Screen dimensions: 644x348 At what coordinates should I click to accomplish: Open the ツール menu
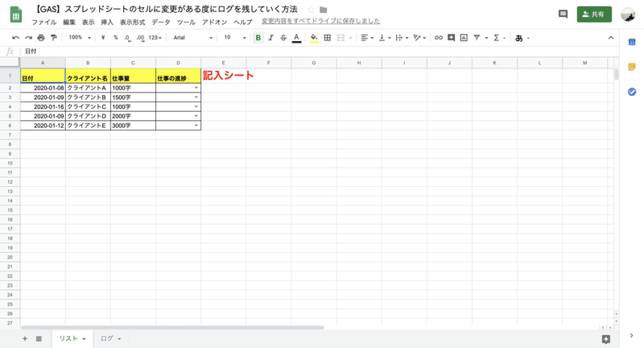[x=186, y=23]
